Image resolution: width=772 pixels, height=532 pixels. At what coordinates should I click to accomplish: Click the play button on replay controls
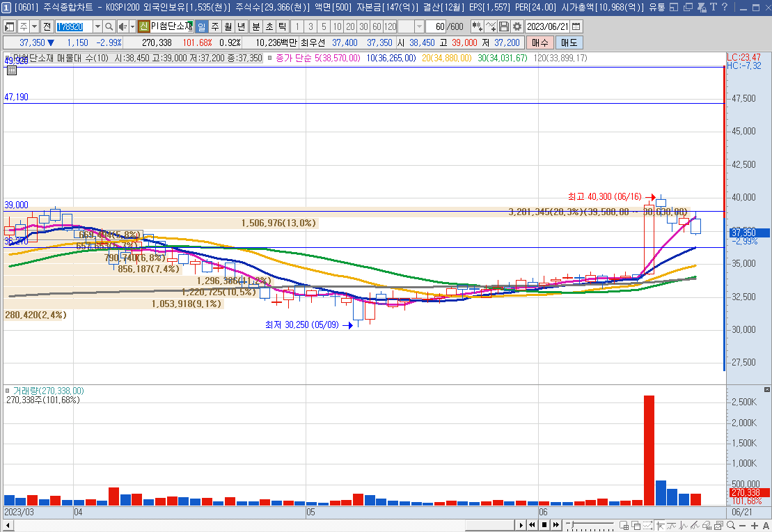click(521, 525)
